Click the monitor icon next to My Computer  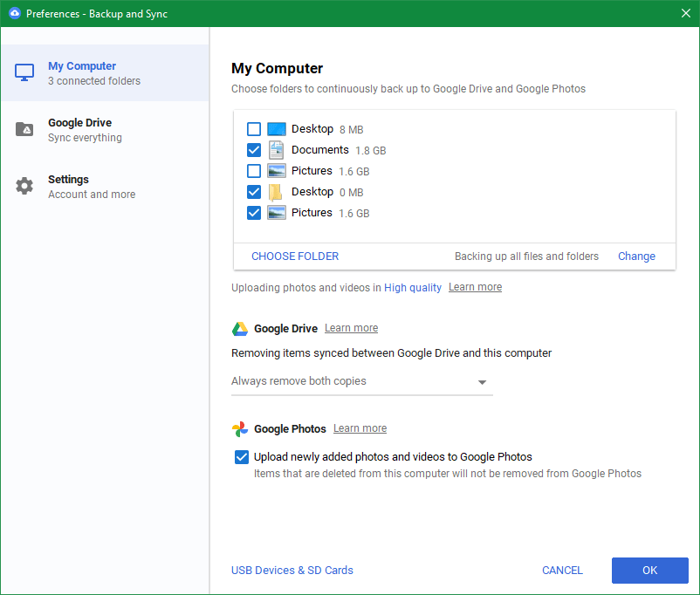click(24, 72)
